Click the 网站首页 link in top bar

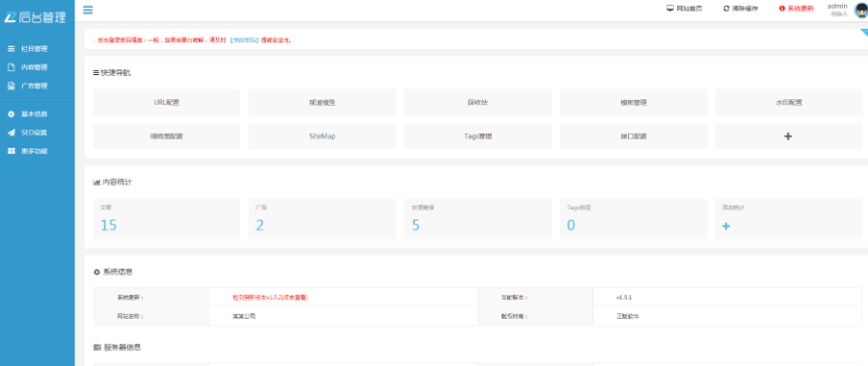coord(684,9)
